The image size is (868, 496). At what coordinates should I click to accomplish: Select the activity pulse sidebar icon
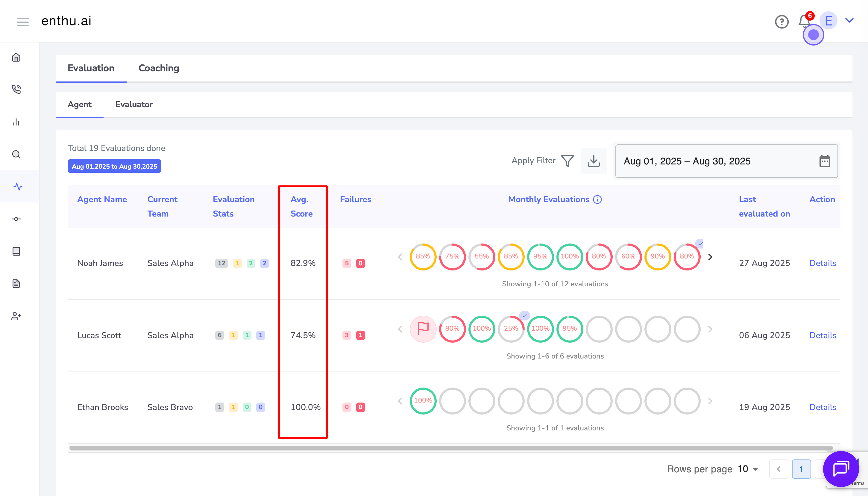coord(18,186)
